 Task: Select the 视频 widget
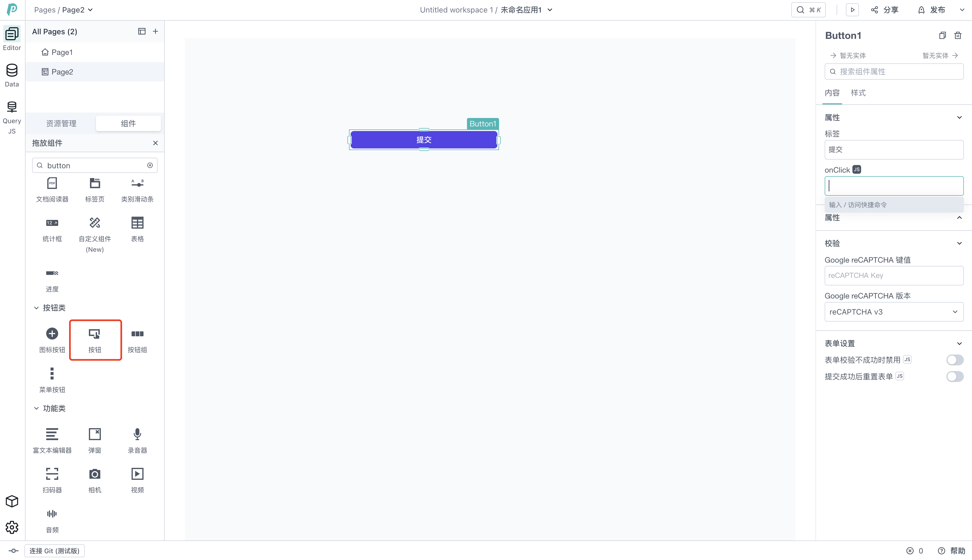click(x=137, y=480)
